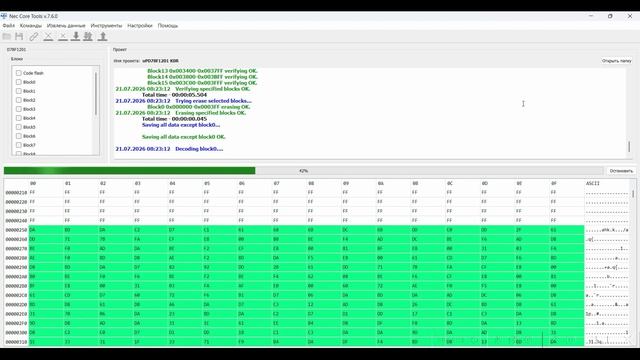Open the Команды menu
This screenshot has height=360, width=640.
click(31, 26)
